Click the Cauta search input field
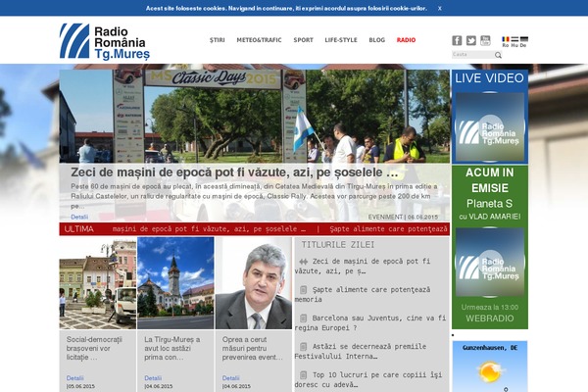The height and width of the screenshot is (392, 588). coord(472,55)
